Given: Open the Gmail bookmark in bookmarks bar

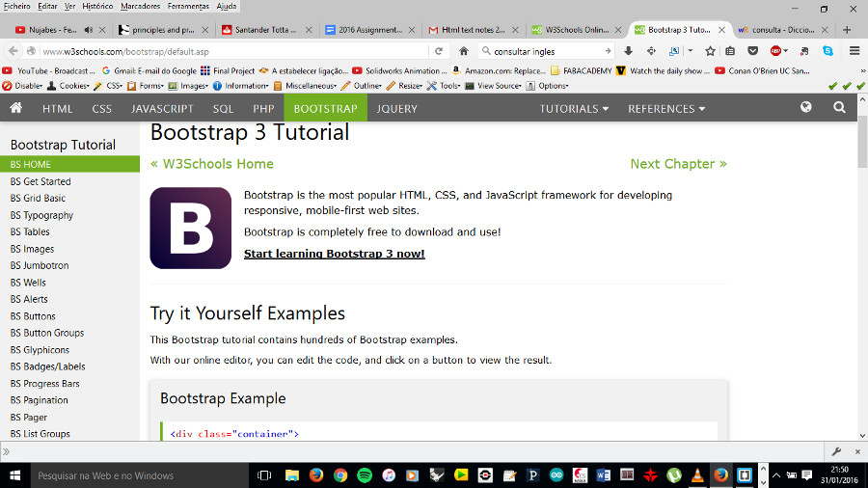Looking at the screenshot, I should coord(149,70).
